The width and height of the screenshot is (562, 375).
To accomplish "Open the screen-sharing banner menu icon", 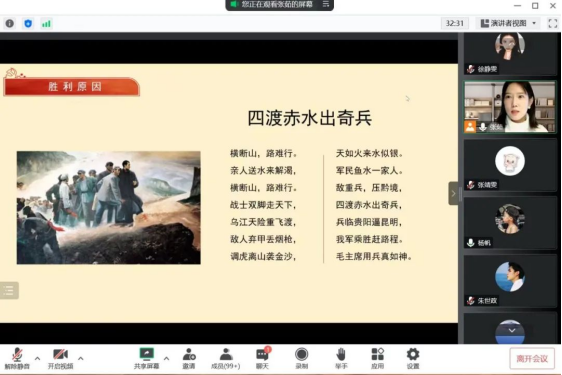I will click(326, 4).
